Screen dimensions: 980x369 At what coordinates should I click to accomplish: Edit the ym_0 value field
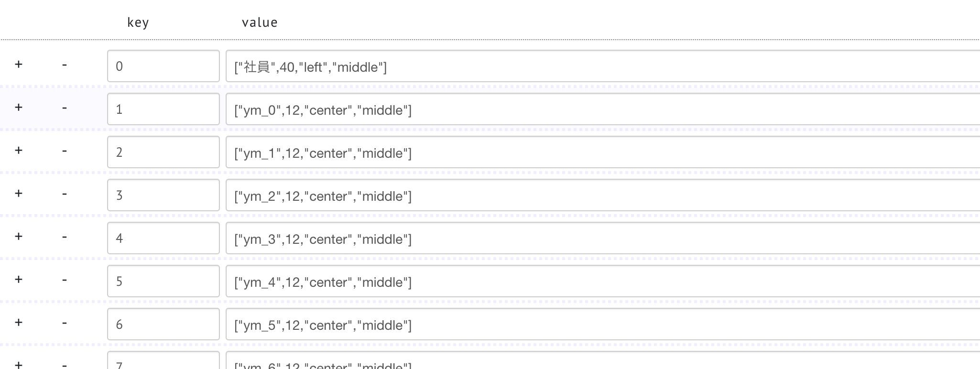pos(603,109)
